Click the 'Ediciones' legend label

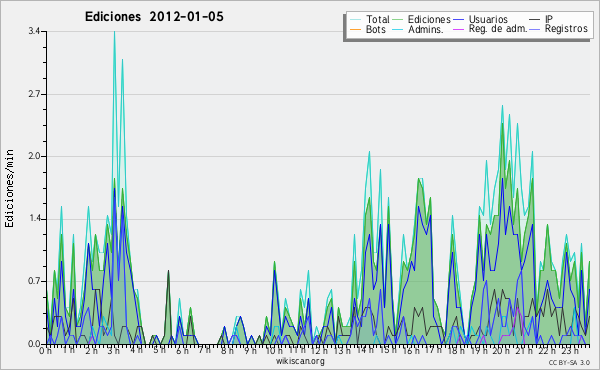pyautogui.click(x=429, y=19)
